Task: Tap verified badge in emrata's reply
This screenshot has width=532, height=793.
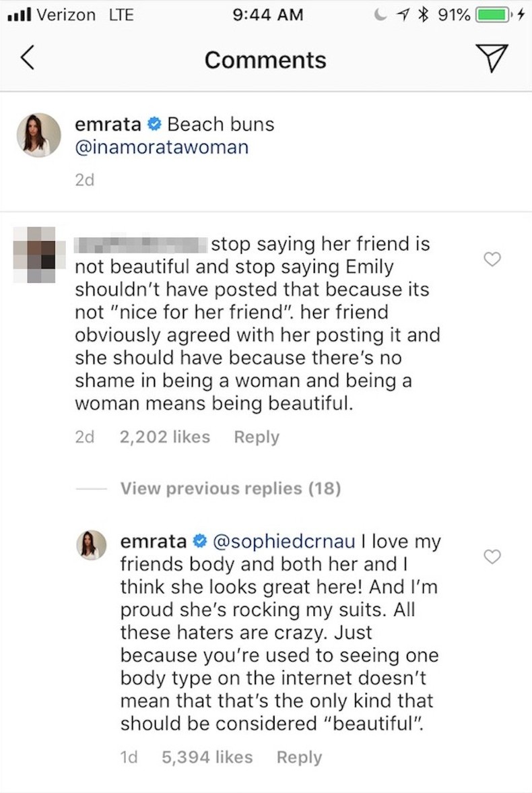Action: pos(199,540)
